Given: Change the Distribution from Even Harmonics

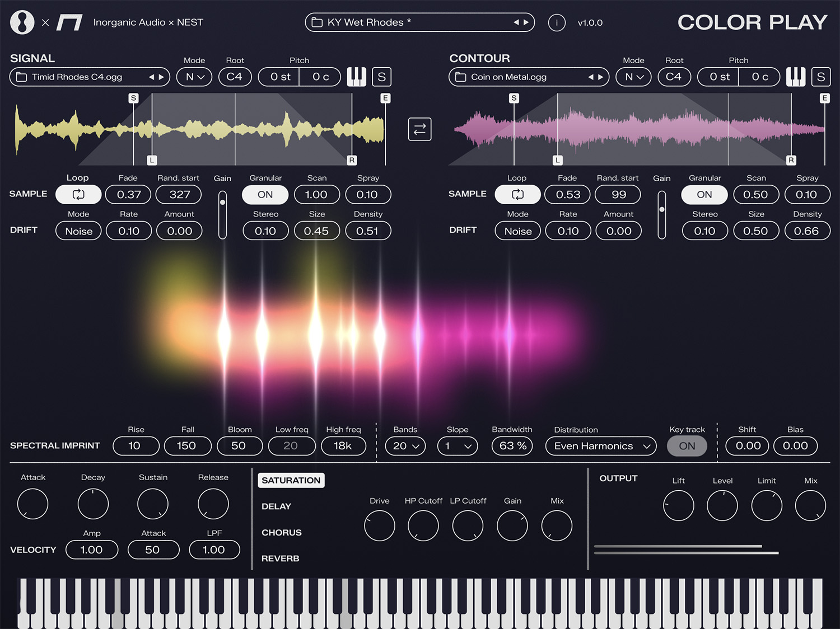Looking at the screenshot, I should 600,446.
